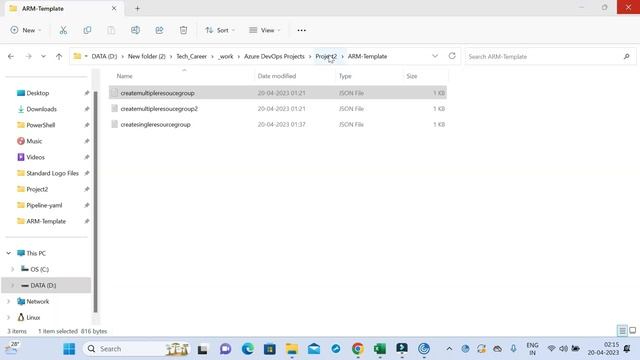The width and height of the screenshot is (640, 360).
Task: Click the search magnifier icon
Action: [x=627, y=56]
